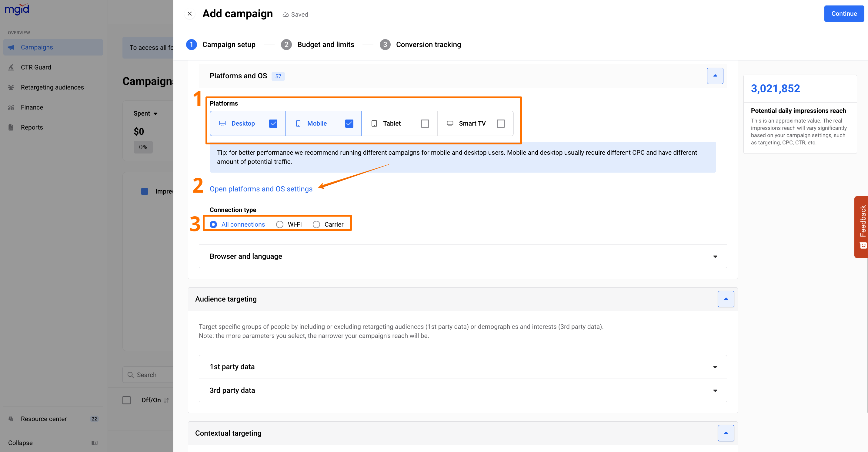The width and height of the screenshot is (868, 452).
Task: Enable the Smart TV platform checkbox
Action: click(x=501, y=123)
